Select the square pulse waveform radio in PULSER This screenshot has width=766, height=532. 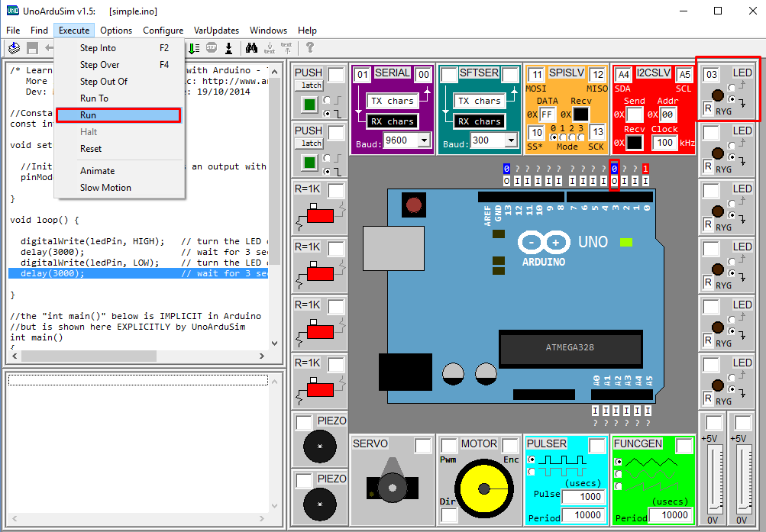pos(532,459)
